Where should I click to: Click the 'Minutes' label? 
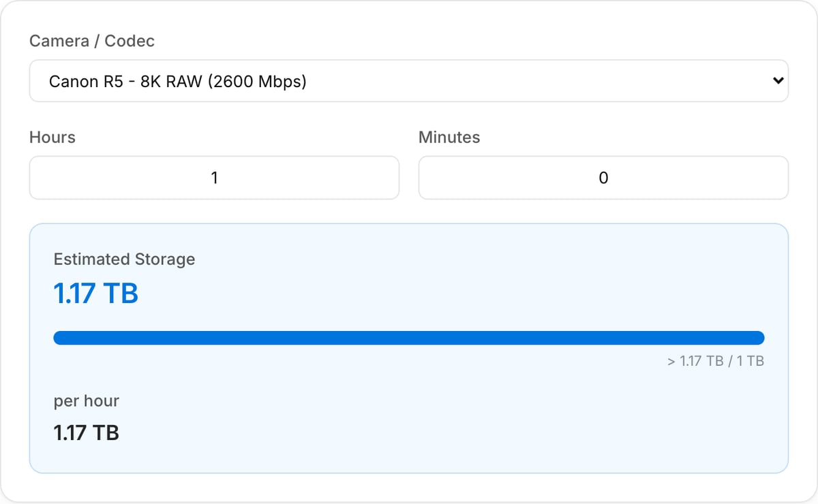point(449,137)
